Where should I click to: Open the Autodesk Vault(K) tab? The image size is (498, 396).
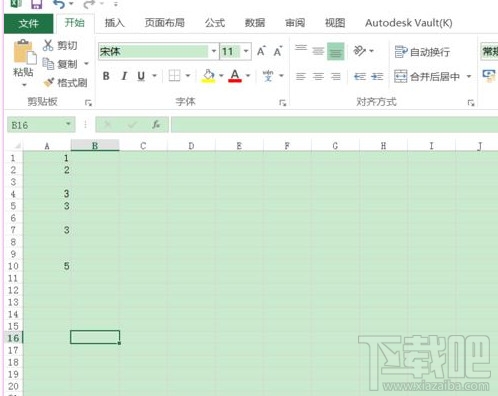pos(409,23)
